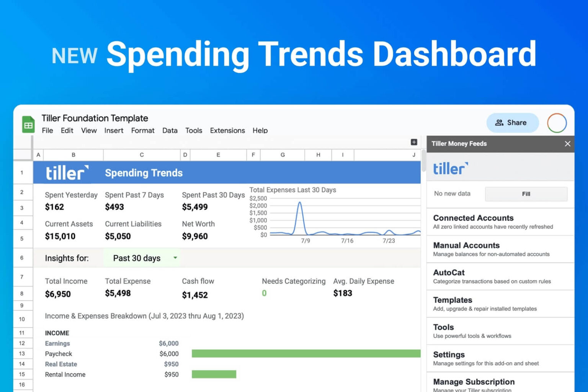Open Manual Accounts to manage balances
The image size is (588, 392).
pos(466,245)
